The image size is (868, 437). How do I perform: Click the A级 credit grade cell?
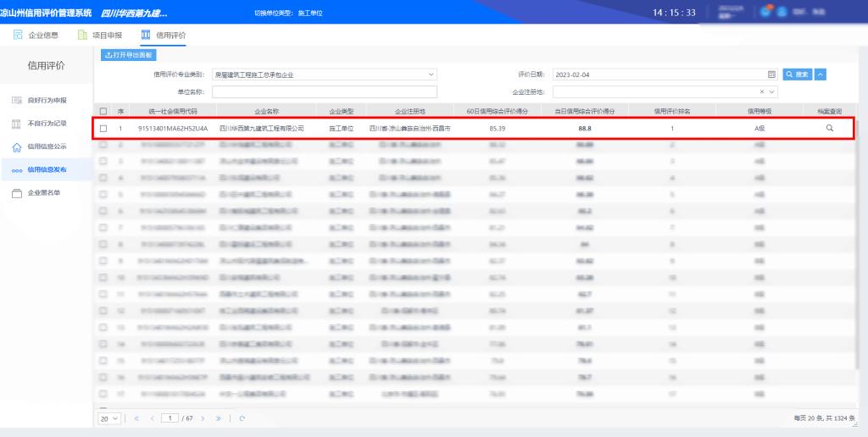pyautogui.click(x=759, y=129)
